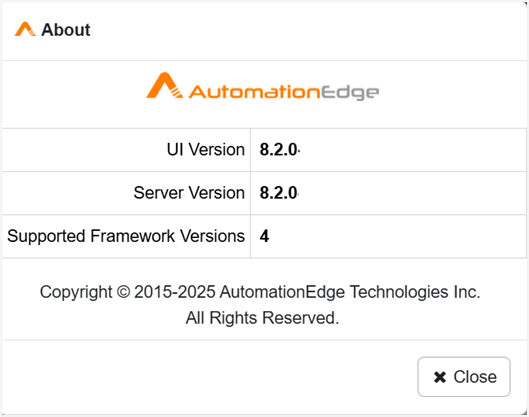Select the Supported Framework Versions label
529x417 pixels.
click(x=126, y=236)
